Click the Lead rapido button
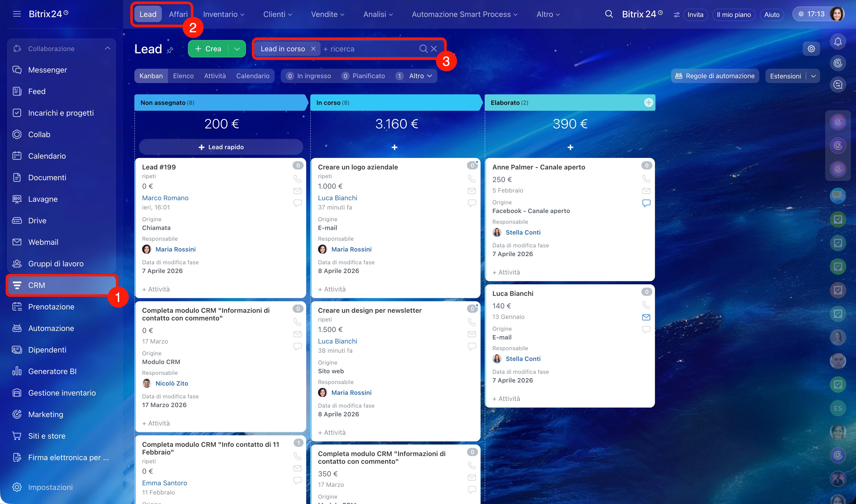This screenshot has width=856, height=504. pyautogui.click(x=221, y=147)
